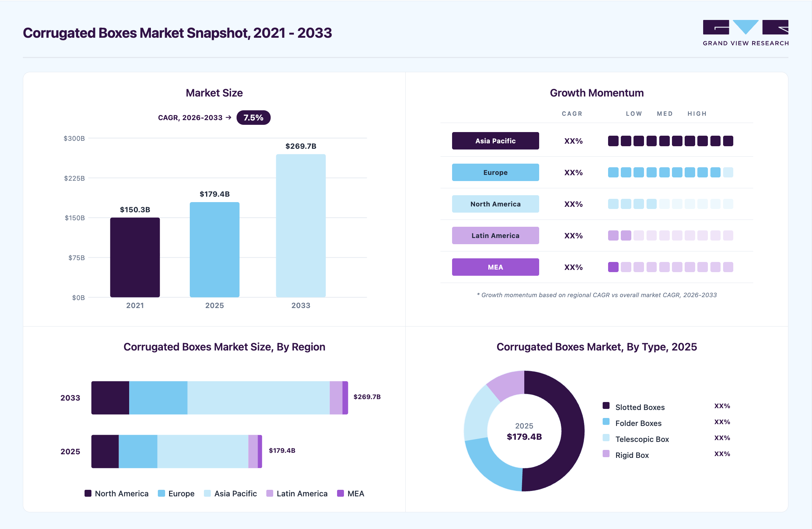Click the Latin America region label

tap(495, 235)
